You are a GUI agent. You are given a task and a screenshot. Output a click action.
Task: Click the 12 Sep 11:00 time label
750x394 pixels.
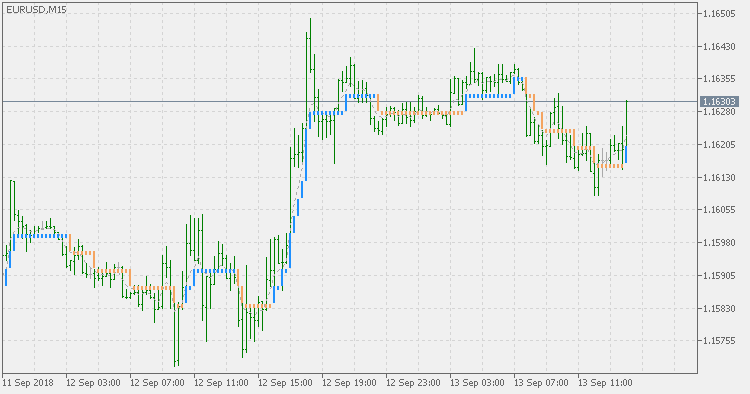(x=221, y=383)
